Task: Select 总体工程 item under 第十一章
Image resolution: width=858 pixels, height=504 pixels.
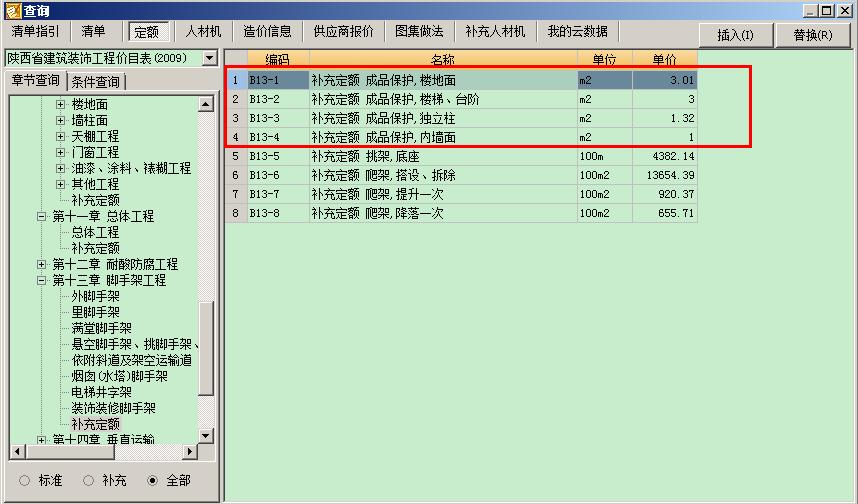Action: [x=96, y=232]
